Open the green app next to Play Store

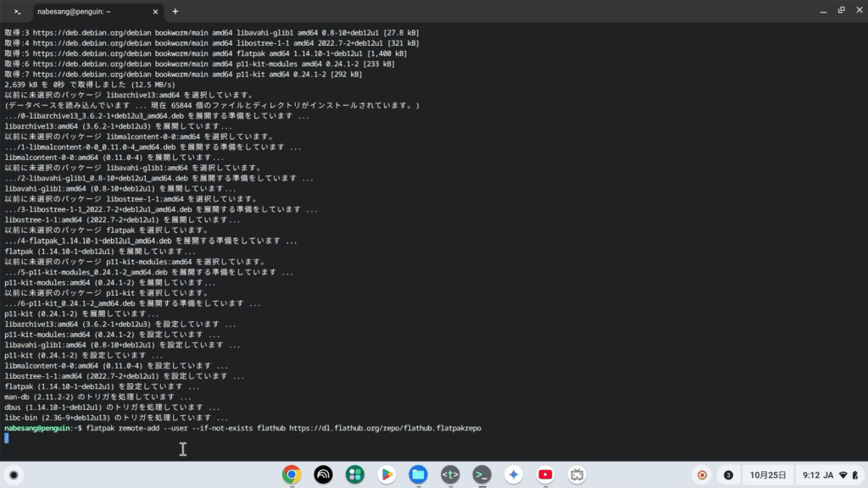point(354,474)
